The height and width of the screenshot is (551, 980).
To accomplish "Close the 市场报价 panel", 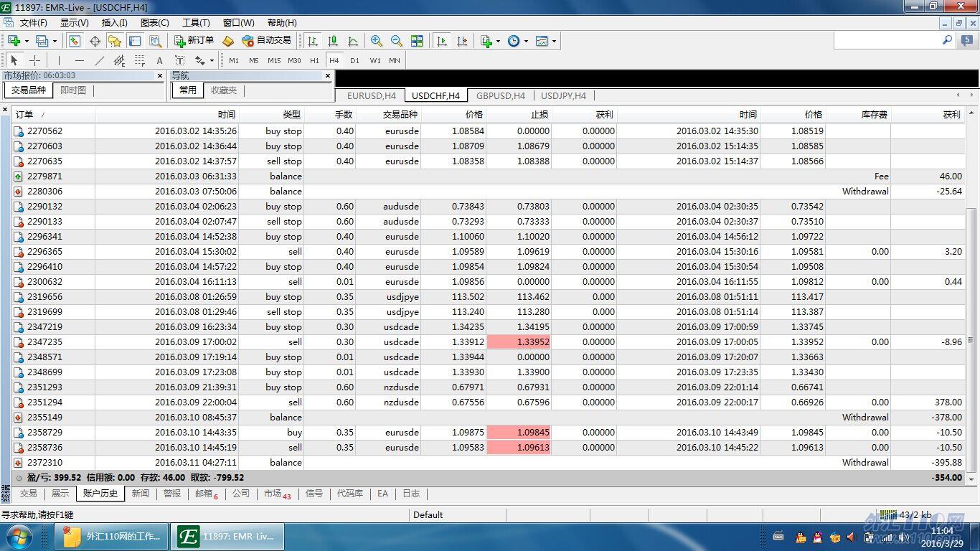I will click(x=160, y=75).
